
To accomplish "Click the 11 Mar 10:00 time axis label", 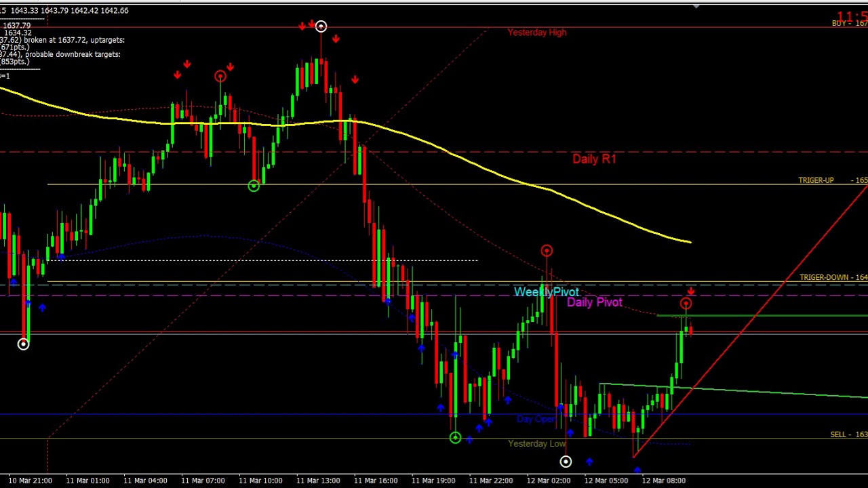I will pyautogui.click(x=260, y=481).
